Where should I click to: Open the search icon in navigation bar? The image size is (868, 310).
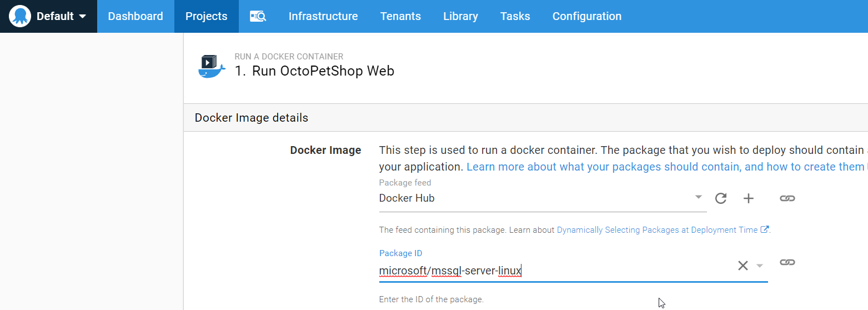click(x=258, y=16)
